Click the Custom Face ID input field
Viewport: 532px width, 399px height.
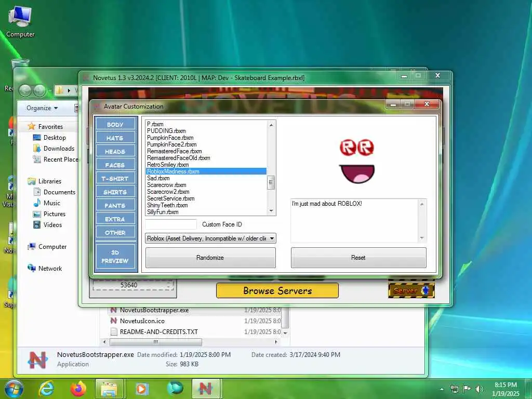click(170, 224)
